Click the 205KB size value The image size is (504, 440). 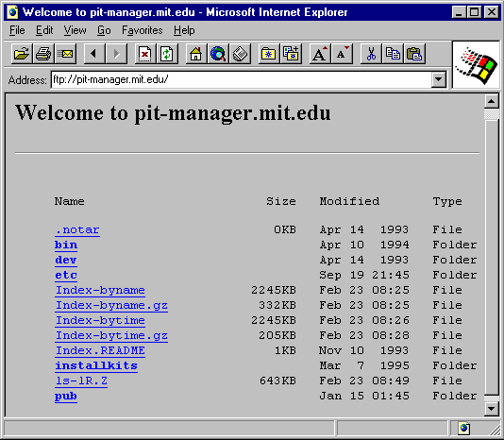pos(277,336)
